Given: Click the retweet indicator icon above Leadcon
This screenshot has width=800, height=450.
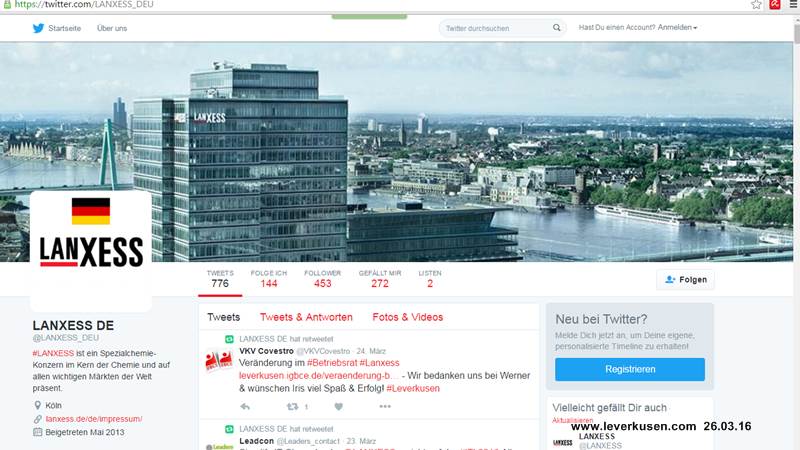Looking at the screenshot, I should coord(229,429).
